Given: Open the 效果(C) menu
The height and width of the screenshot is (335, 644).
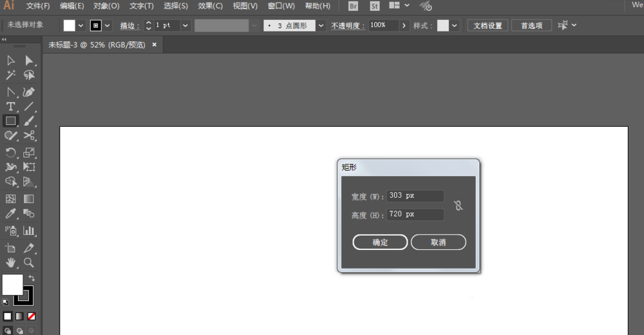Looking at the screenshot, I should pos(210,6).
